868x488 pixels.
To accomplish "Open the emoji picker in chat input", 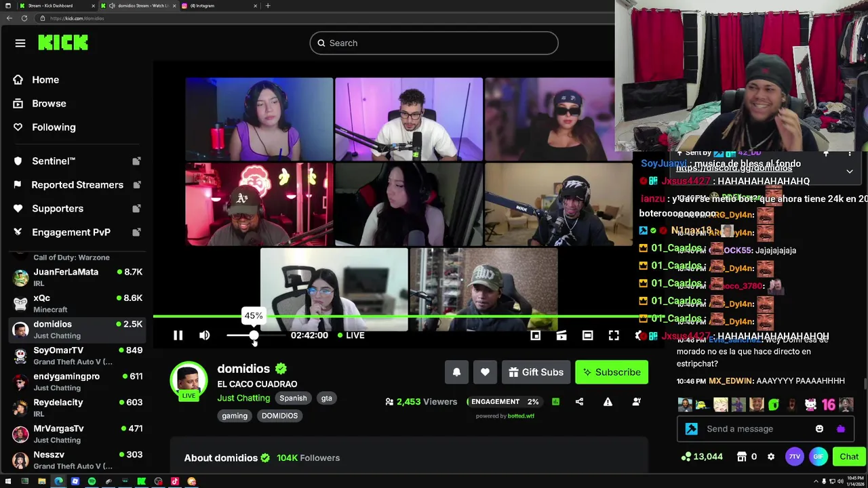I will coord(819,429).
